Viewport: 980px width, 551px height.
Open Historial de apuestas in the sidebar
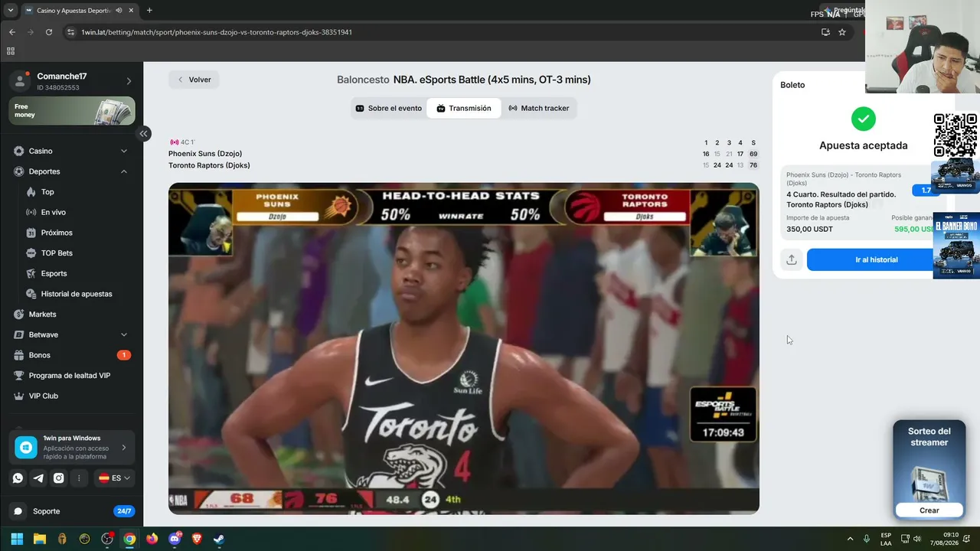pyautogui.click(x=77, y=294)
